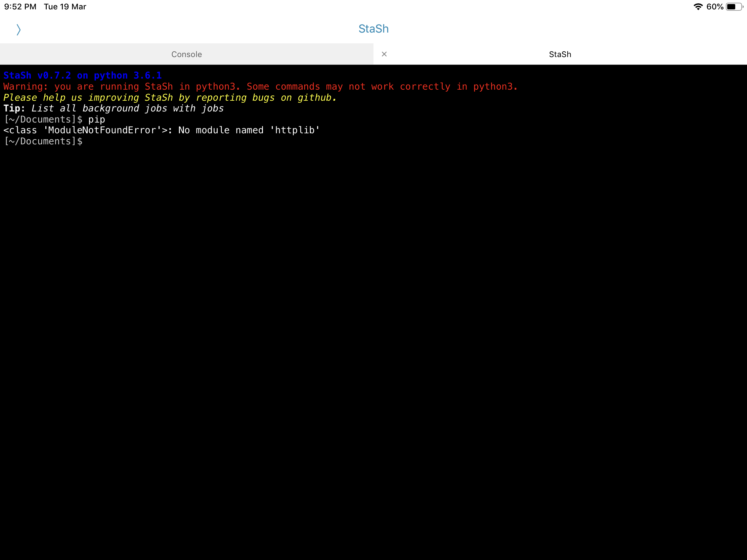747x560 pixels.
Task: Tap the battery icon in status bar
Action: pos(734,7)
